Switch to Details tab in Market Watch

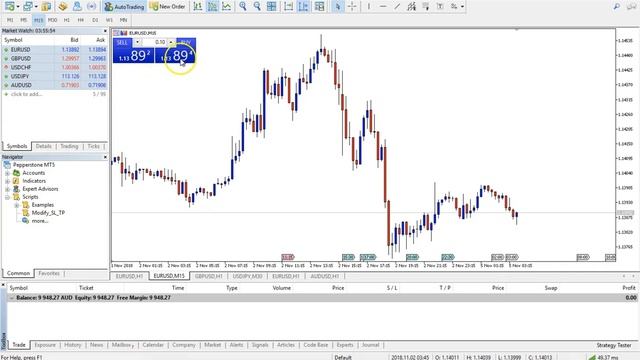[43, 146]
